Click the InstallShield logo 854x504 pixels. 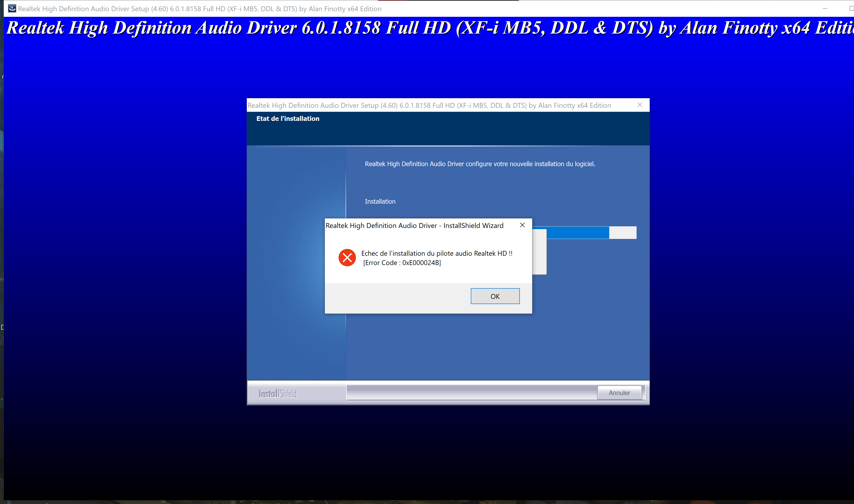[278, 394]
